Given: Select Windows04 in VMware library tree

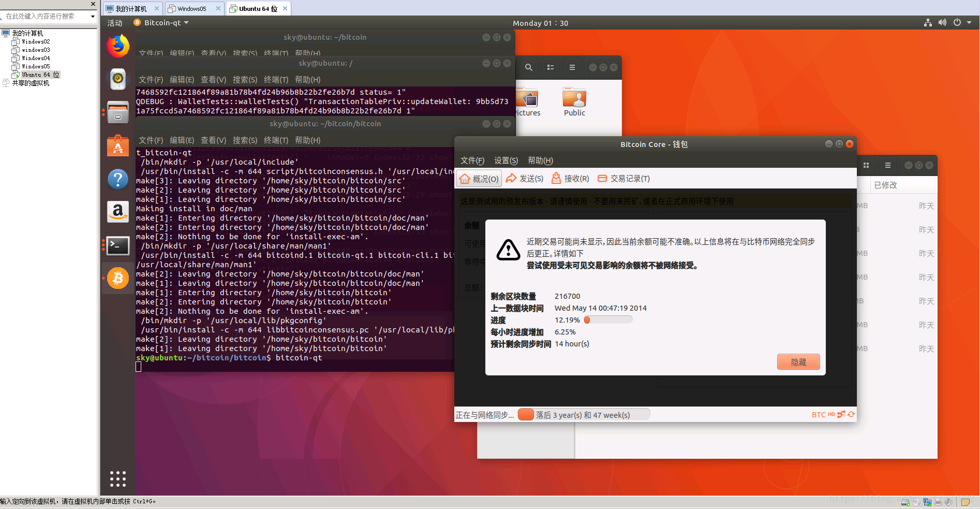Looking at the screenshot, I should [36, 58].
